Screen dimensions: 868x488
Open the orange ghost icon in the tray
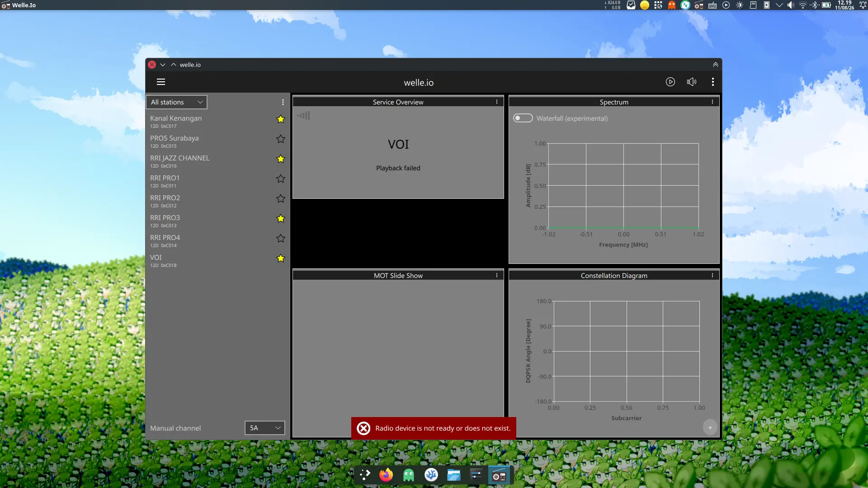tap(672, 5)
